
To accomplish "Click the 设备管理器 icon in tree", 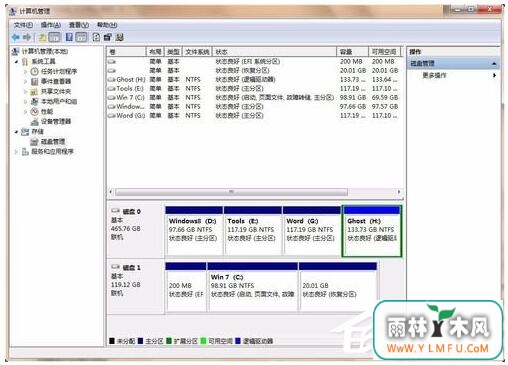I will (34, 121).
